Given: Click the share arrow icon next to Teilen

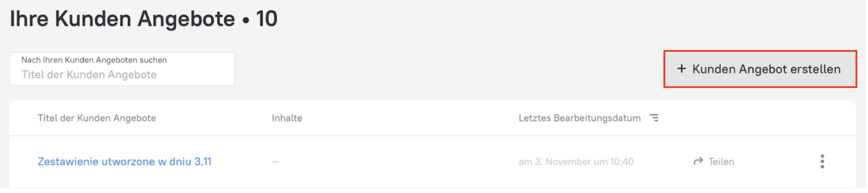Looking at the screenshot, I should coord(698,161).
